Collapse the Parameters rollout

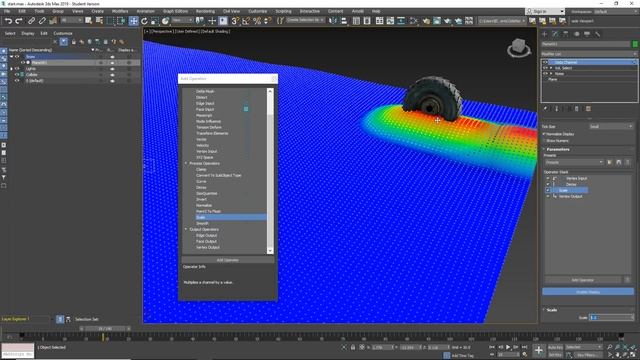[x=558, y=149]
